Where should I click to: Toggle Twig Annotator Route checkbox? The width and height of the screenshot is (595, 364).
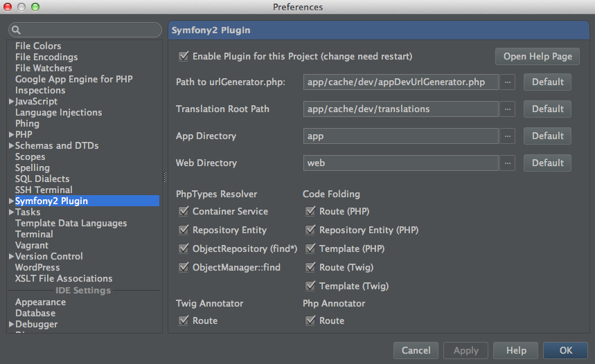tap(184, 321)
